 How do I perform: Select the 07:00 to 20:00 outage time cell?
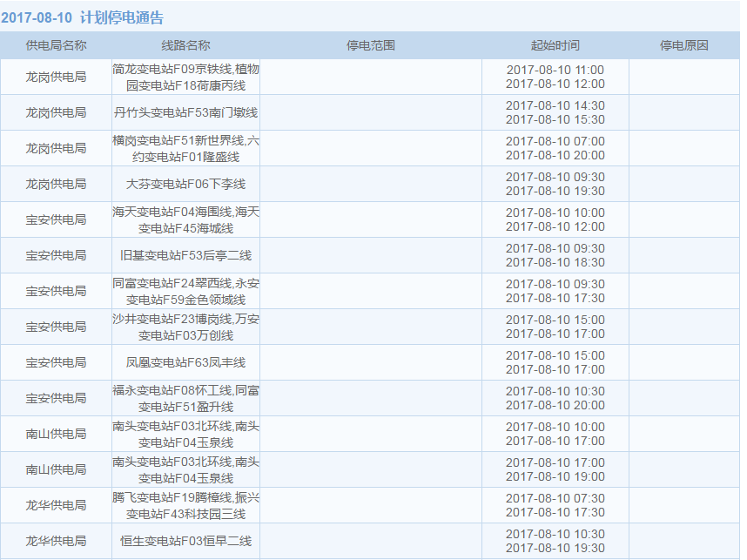(x=555, y=148)
